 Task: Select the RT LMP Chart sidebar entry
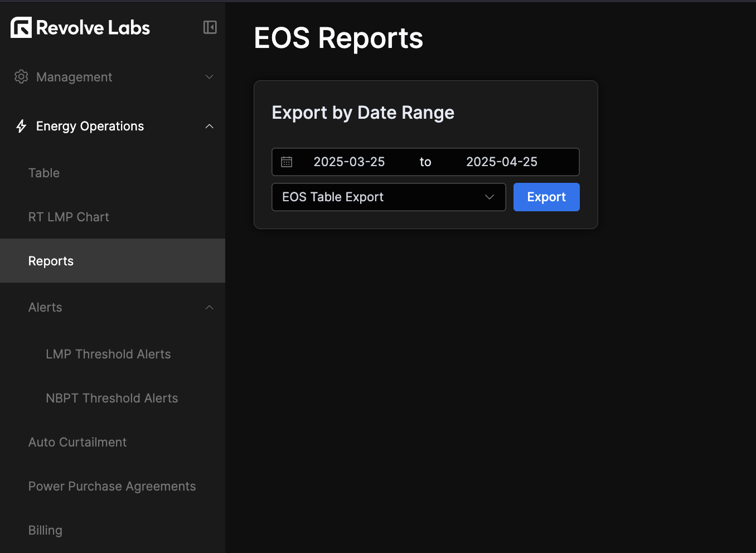[69, 217]
